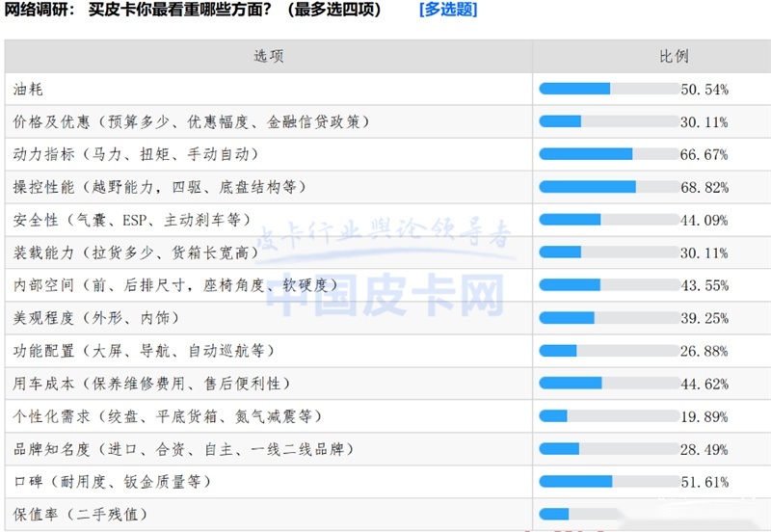This screenshot has height=532, width=771.
Task: Select the 保值率 option text
Action: point(80,515)
